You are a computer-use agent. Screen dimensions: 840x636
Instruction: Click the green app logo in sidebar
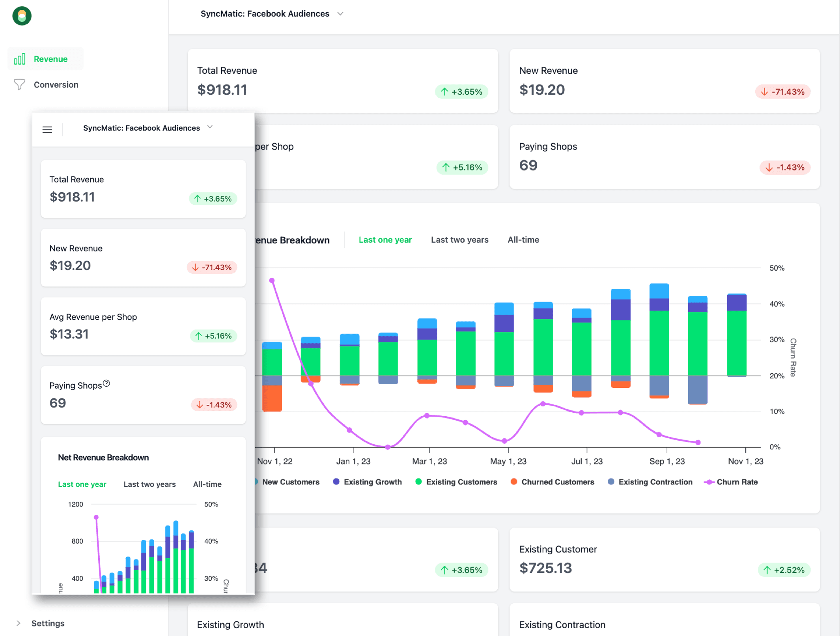click(x=22, y=16)
